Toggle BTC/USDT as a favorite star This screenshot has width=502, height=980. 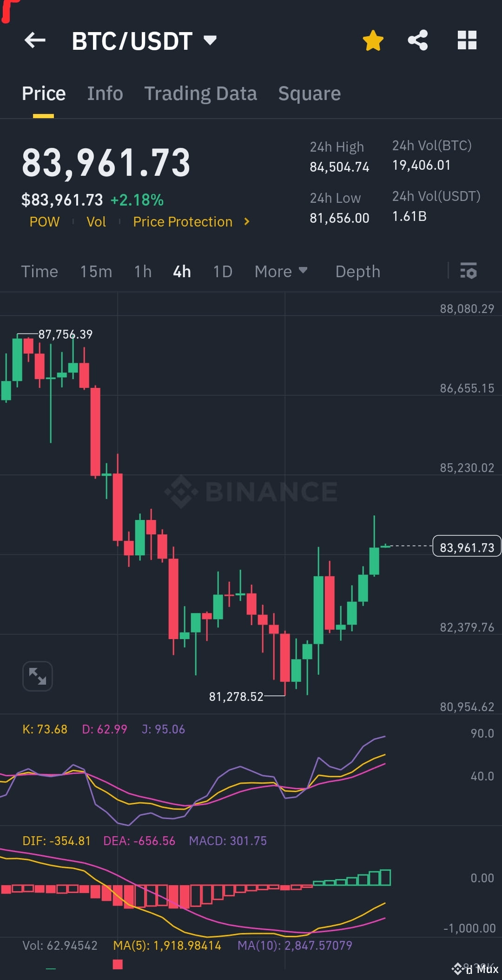[374, 40]
